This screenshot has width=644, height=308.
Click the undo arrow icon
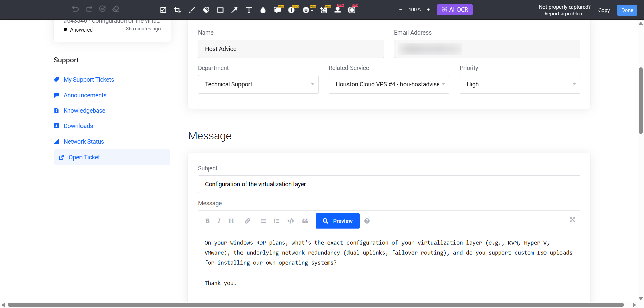click(x=75, y=9)
